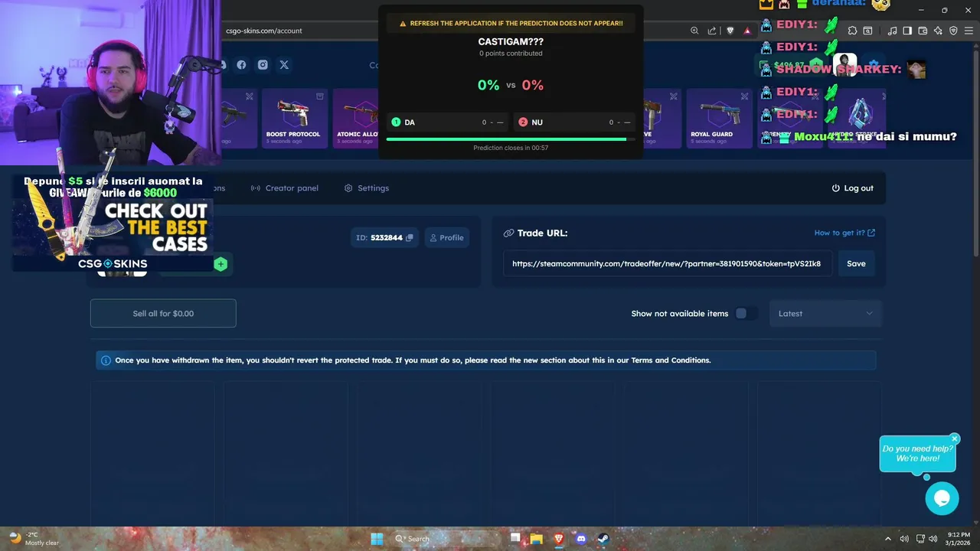Click the browser address bar URL
The height and width of the screenshot is (551, 980).
(264, 31)
